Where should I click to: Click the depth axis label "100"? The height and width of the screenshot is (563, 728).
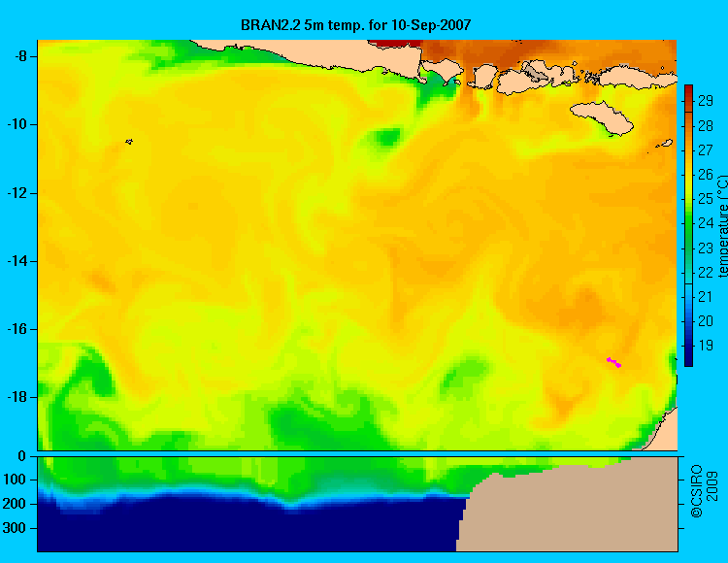(15, 480)
